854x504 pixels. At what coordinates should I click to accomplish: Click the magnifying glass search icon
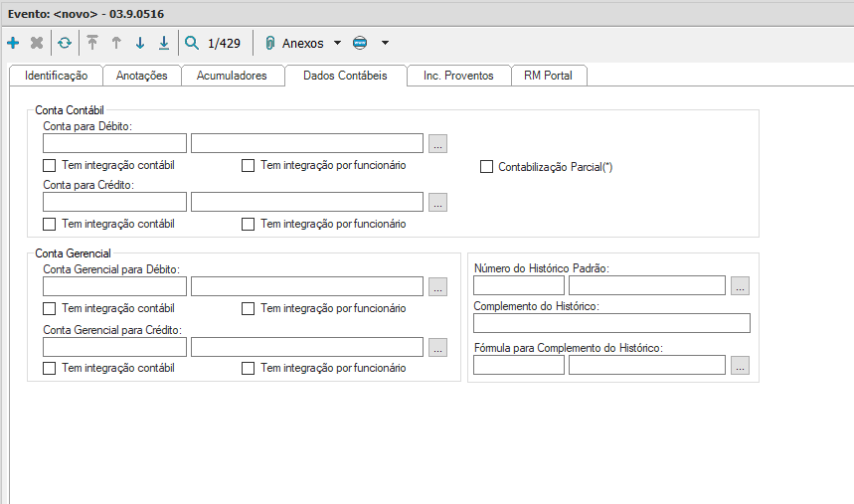[x=192, y=43]
